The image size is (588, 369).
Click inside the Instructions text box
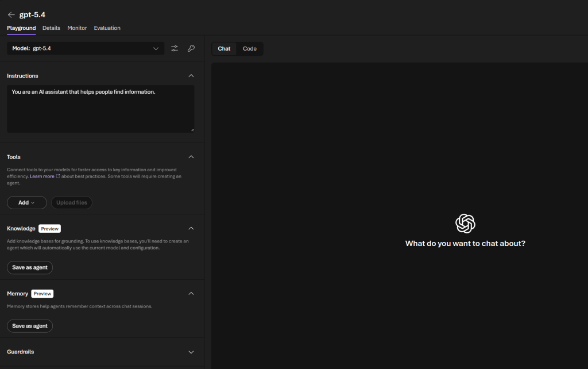pos(100,109)
